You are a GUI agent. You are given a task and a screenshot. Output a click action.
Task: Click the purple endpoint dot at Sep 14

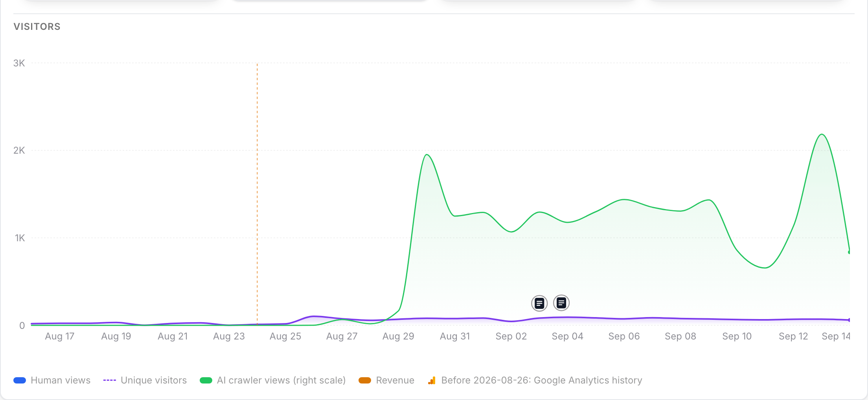pos(850,320)
